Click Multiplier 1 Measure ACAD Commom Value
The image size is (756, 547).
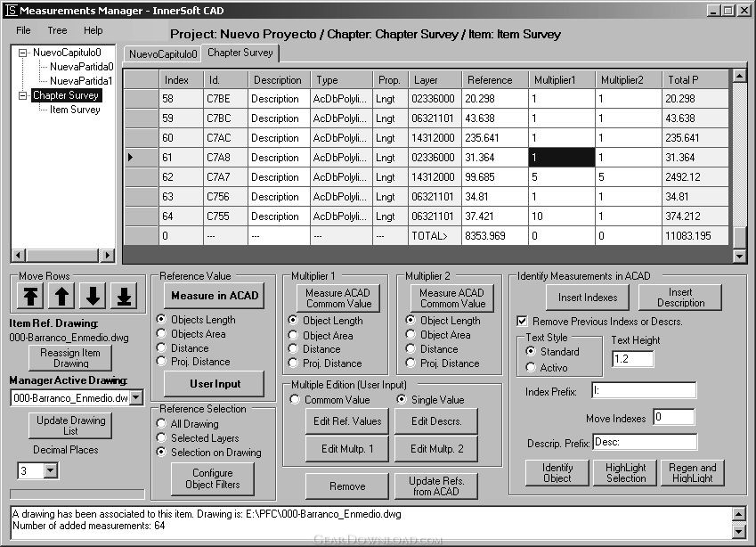(338, 298)
